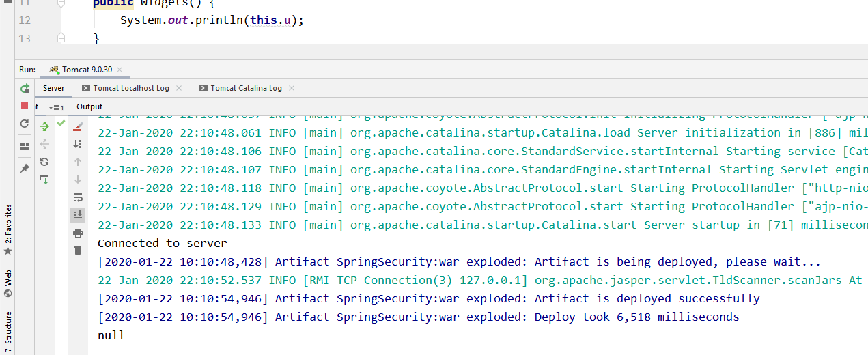Click the clear output eraser icon

pyautogui.click(x=78, y=126)
